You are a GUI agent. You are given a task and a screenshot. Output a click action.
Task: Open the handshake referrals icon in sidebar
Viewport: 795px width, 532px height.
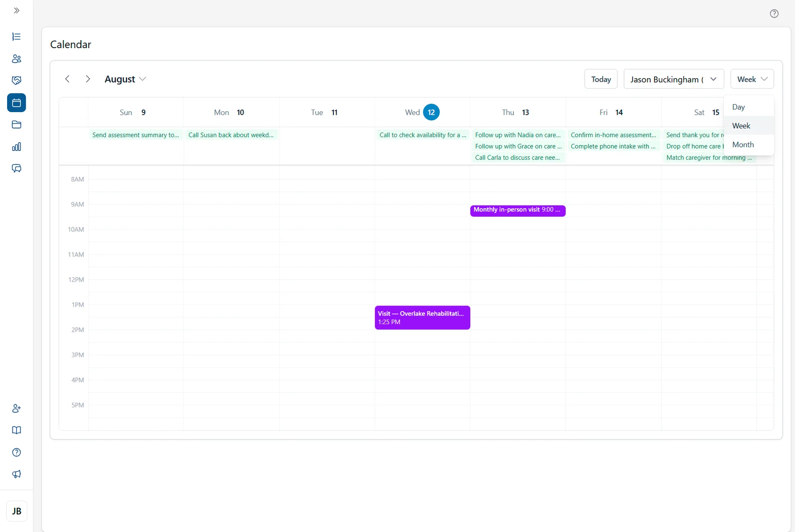[x=16, y=80]
